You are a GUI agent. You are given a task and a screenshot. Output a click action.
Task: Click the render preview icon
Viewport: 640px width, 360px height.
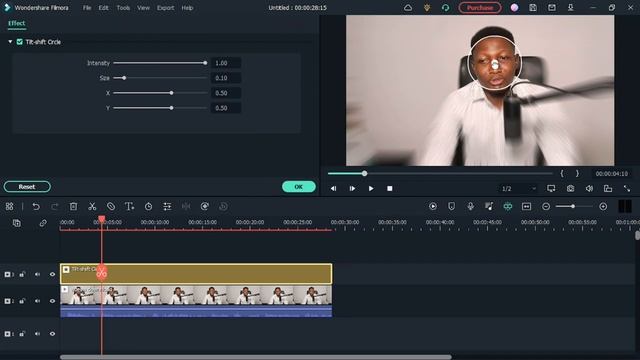(433, 207)
